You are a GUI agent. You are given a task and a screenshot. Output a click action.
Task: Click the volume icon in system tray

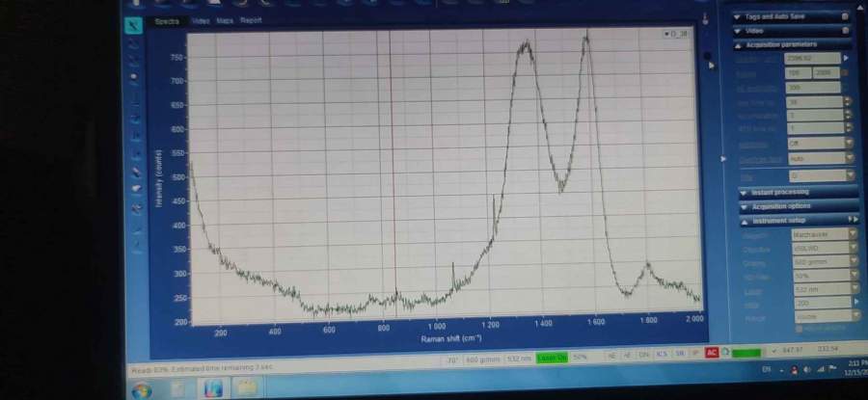click(x=807, y=369)
